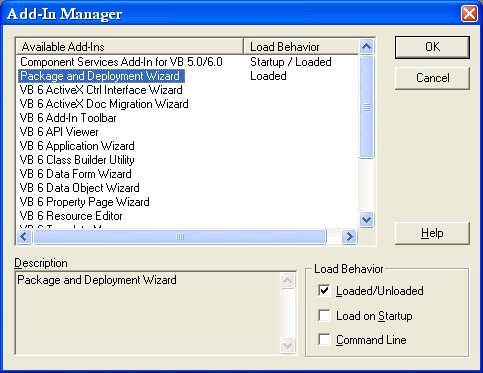Click list horizontal scrollbar right arrow
This screenshot has height=373, width=483.
(x=349, y=237)
